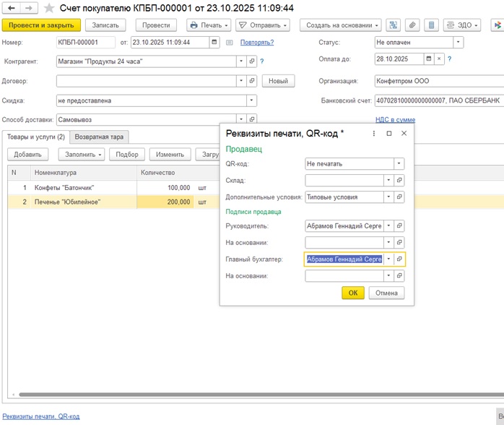This screenshot has height=425, width=504.
Task: Expand the QR-код dropdown list
Action: [399, 163]
